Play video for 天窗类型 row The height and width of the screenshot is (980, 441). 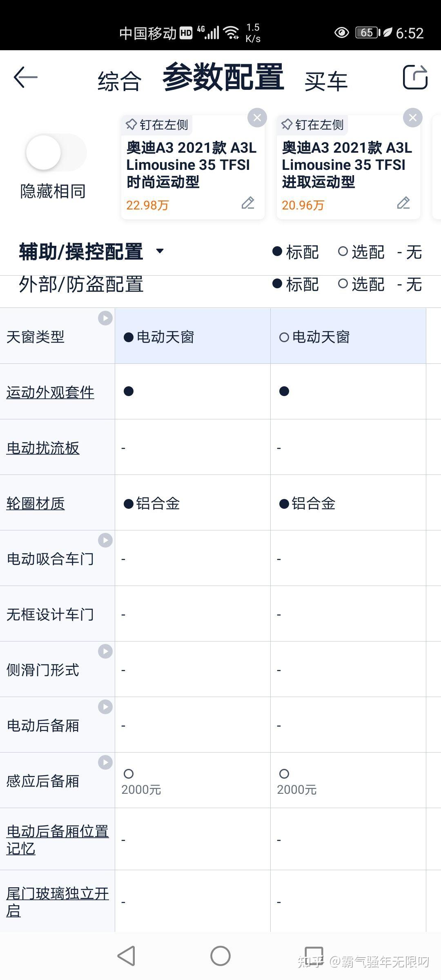(x=105, y=318)
